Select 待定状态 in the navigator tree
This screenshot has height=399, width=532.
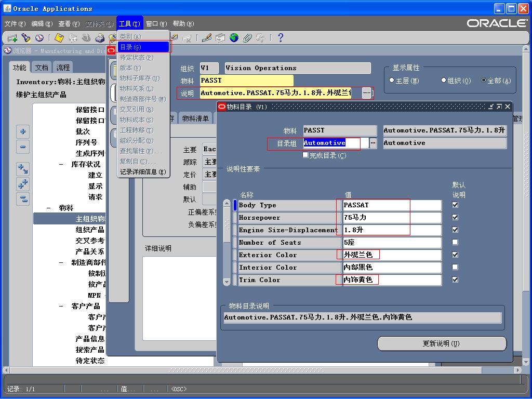pyautogui.click(x=90, y=361)
